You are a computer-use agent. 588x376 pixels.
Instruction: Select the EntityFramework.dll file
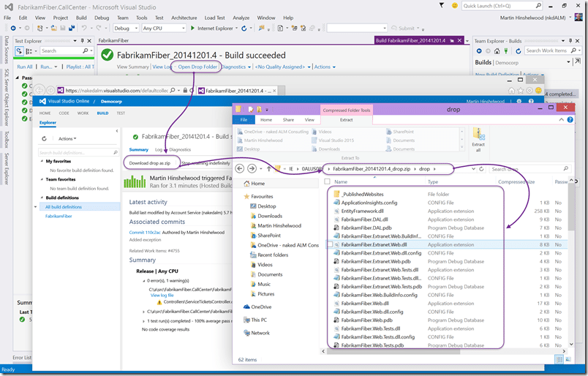tap(362, 211)
